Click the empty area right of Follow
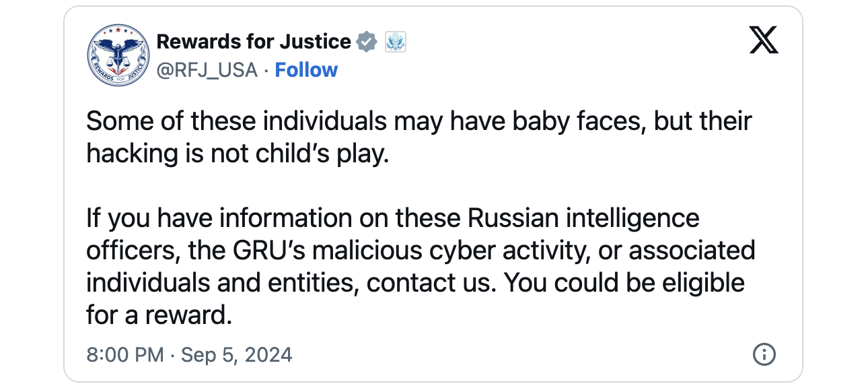This screenshot has width=868, height=388. (538, 70)
